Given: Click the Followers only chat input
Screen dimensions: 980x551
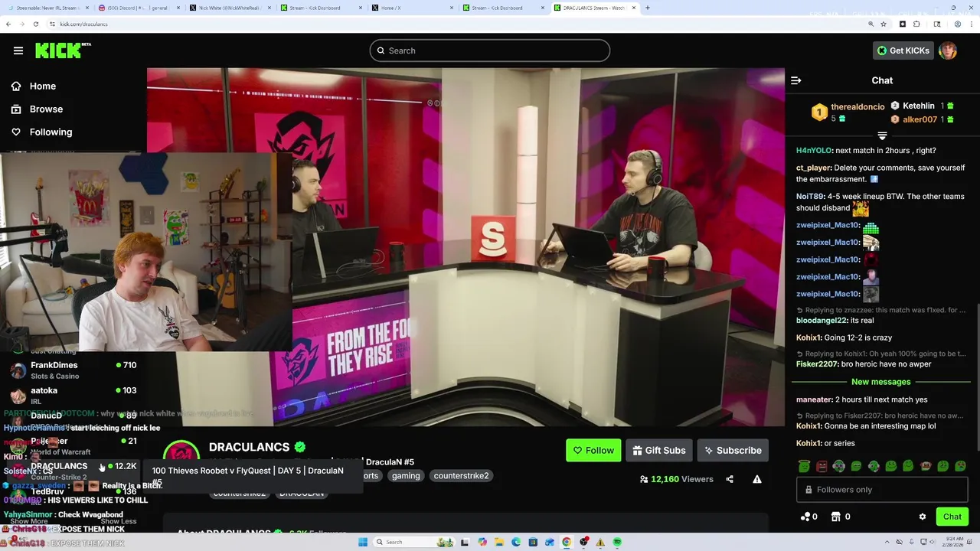Looking at the screenshot, I should pos(882,490).
